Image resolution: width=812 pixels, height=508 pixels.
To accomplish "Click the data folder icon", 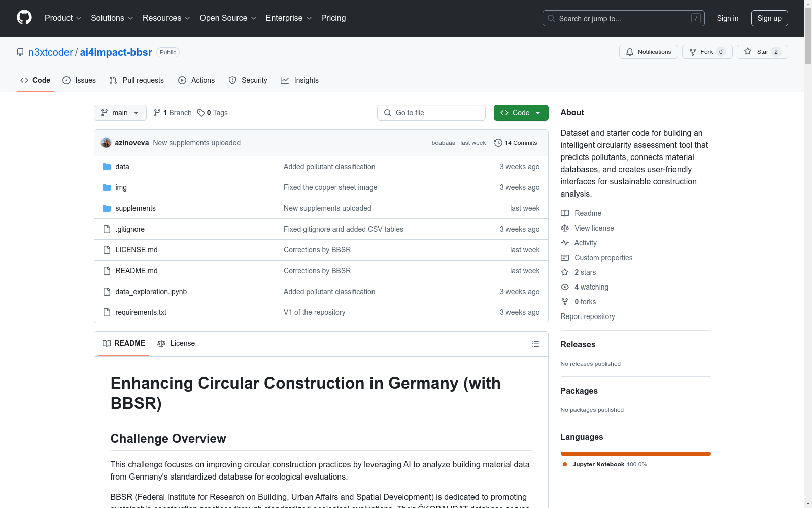I will coord(107,167).
